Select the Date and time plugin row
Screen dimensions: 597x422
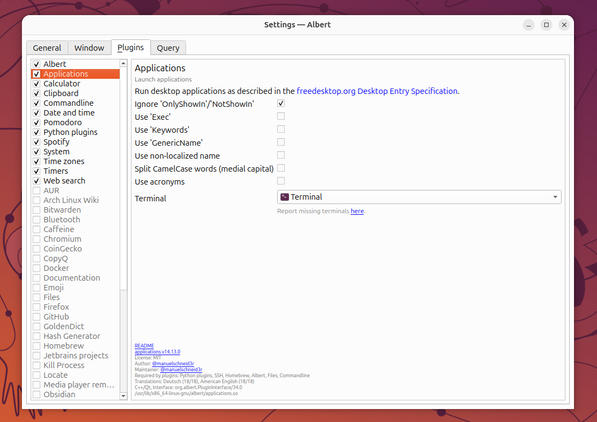pyautogui.click(x=75, y=113)
